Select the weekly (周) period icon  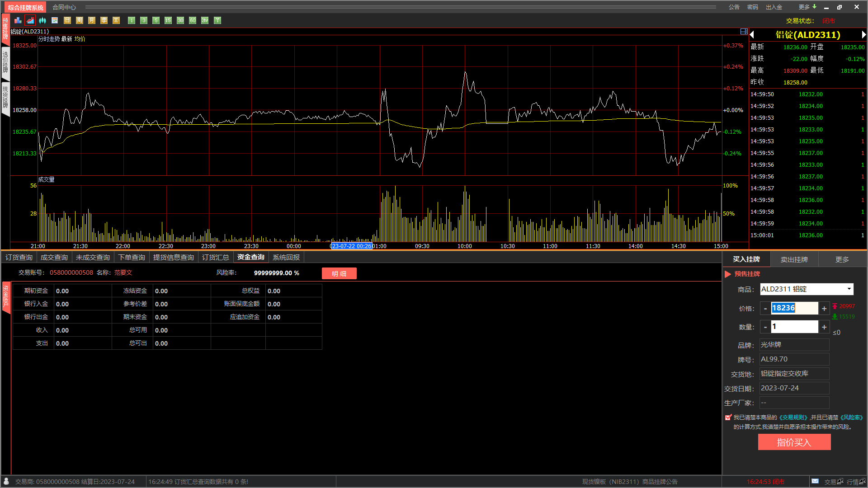pos(80,20)
